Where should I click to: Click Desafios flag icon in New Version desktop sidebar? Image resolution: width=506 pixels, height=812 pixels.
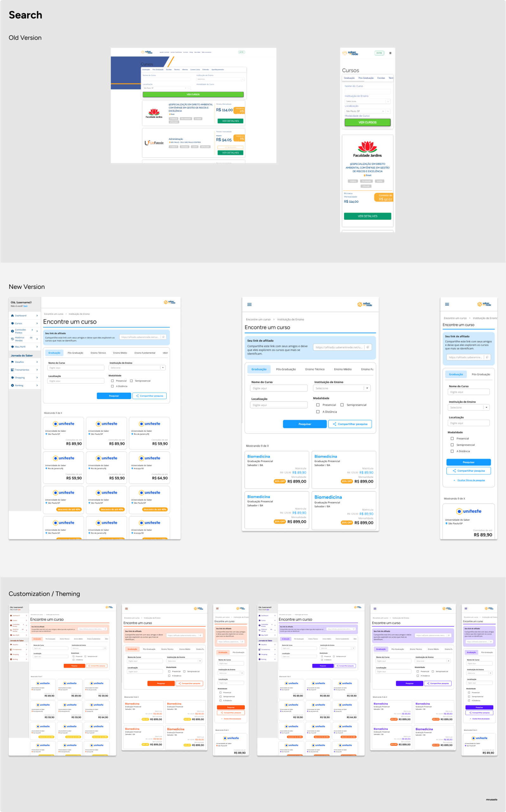(x=12, y=362)
